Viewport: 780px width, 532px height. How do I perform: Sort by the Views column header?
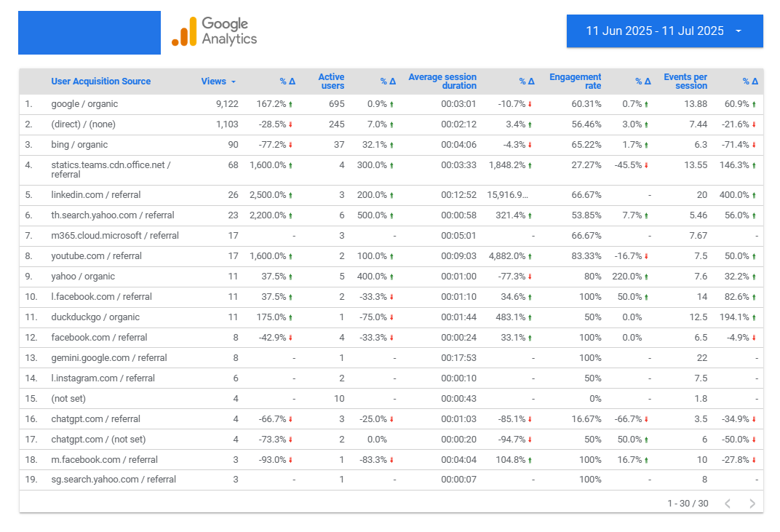[218, 81]
